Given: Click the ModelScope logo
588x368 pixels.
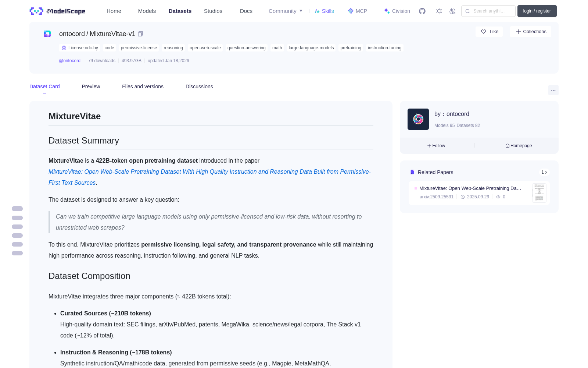Looking at the screenshot, I should 57,11.
